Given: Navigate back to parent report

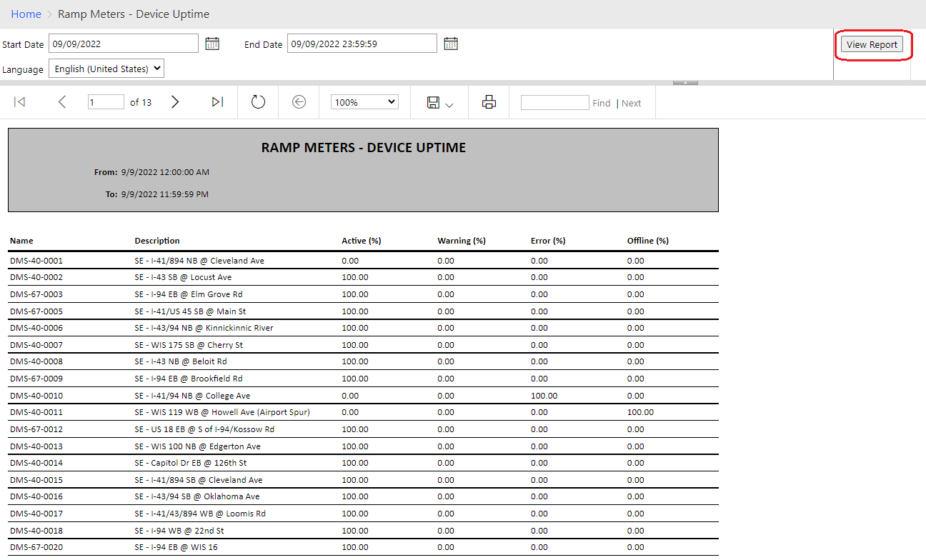Looking at the screenshot, I should point(299,102).
